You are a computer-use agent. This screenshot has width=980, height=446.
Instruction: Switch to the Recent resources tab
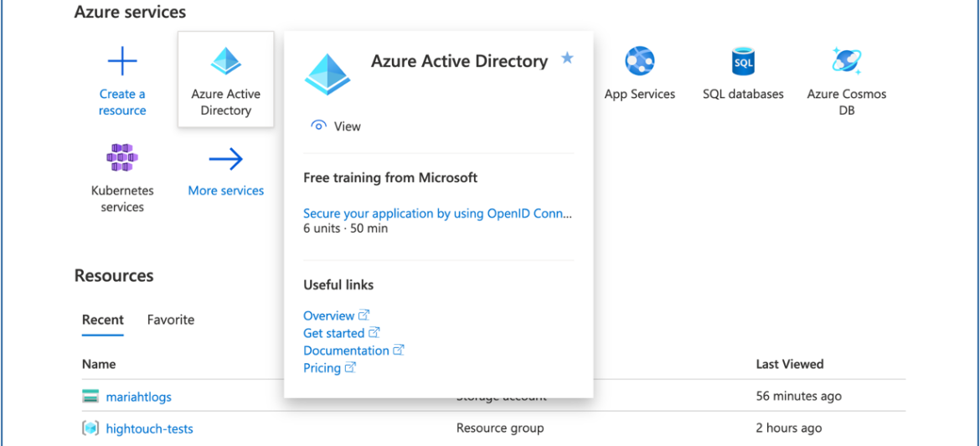point(102,320)
